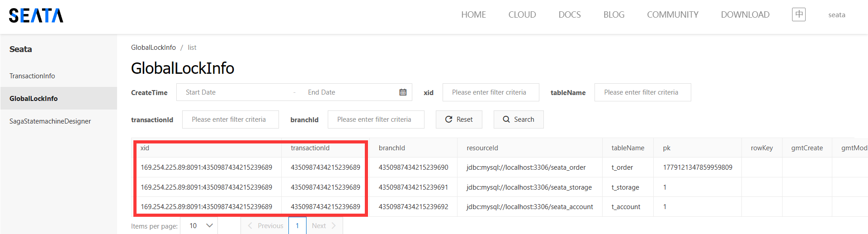Open the calendar icon in CreateTime
Image resolution: width=868 pixels, height=234 pixels.
[403, 92]
